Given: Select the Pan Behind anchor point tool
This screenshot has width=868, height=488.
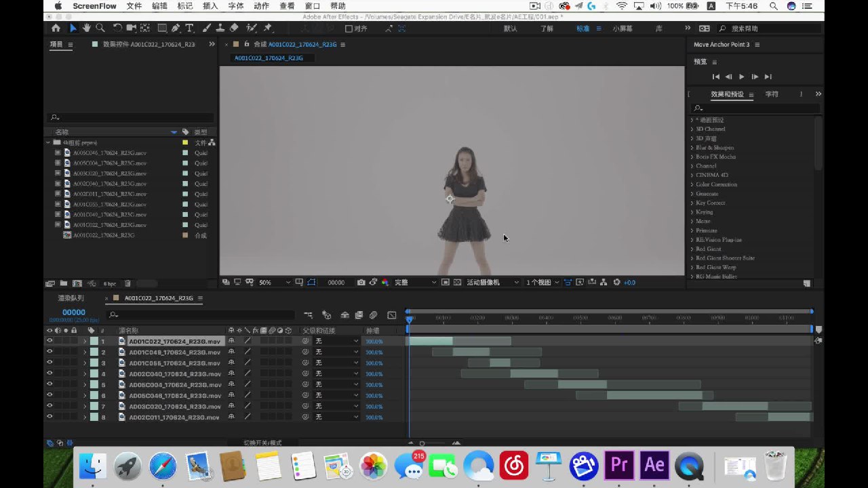Looking at the screenshot, I should [144, 28].
